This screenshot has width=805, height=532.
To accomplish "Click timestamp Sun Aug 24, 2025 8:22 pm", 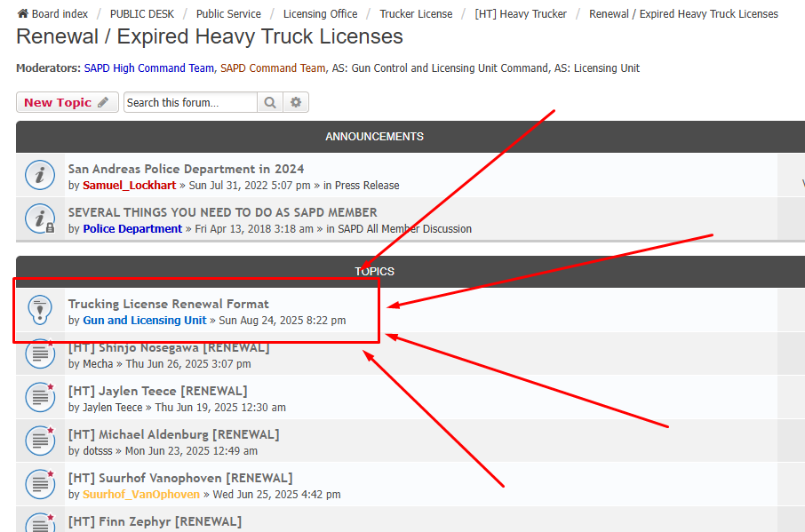I will tap(283, 320).
